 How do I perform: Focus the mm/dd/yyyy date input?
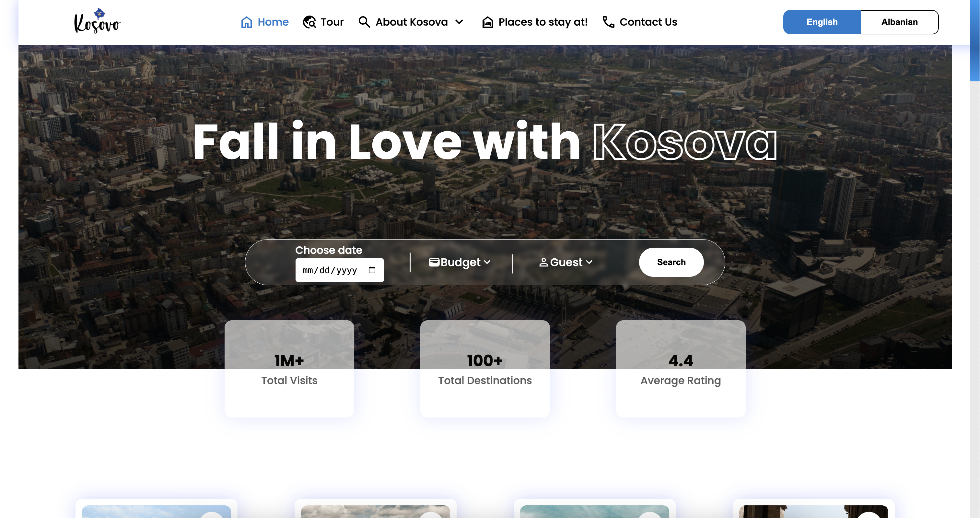click(x=340, y=270)
